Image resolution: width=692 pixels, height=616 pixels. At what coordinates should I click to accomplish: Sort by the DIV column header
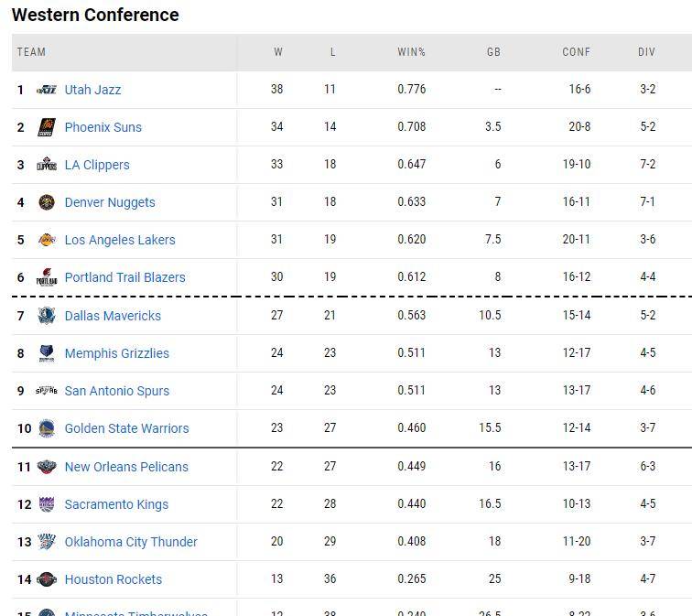coord(646,52)
